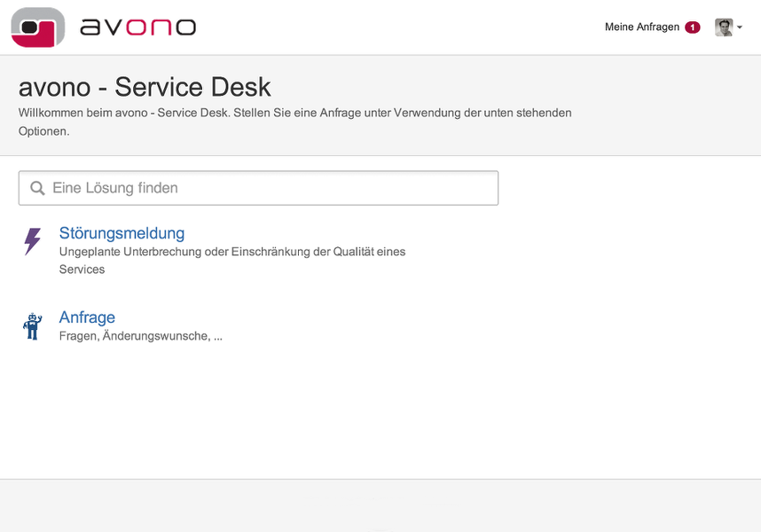Click empty white space below the Anfrage entry
The height and width of the screenshot is (532, 761).
(380, 408)
